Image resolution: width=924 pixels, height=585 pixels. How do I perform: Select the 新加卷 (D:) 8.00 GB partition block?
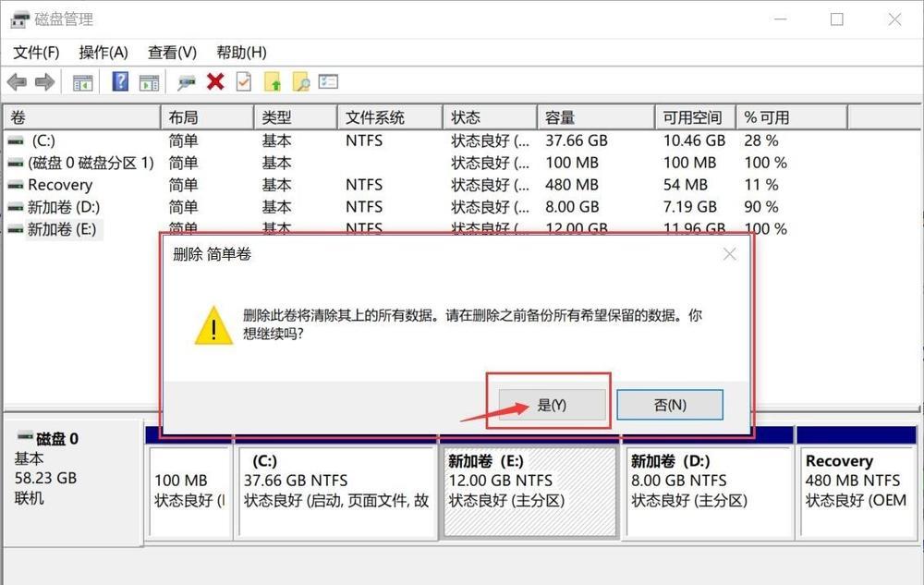click(707, 492)
